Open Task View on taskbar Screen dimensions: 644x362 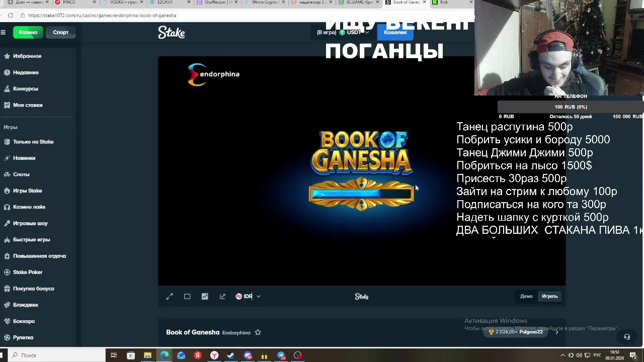(x=114, y=355)
